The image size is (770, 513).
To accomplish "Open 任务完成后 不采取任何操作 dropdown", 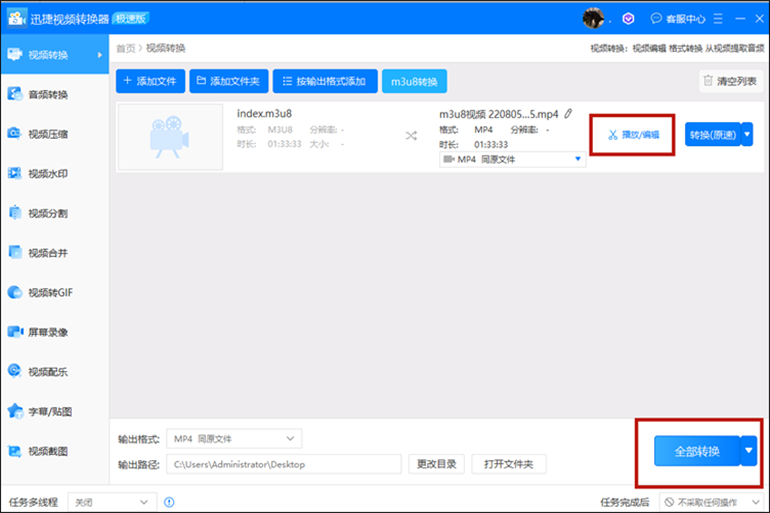I will (x=712, y=502).
